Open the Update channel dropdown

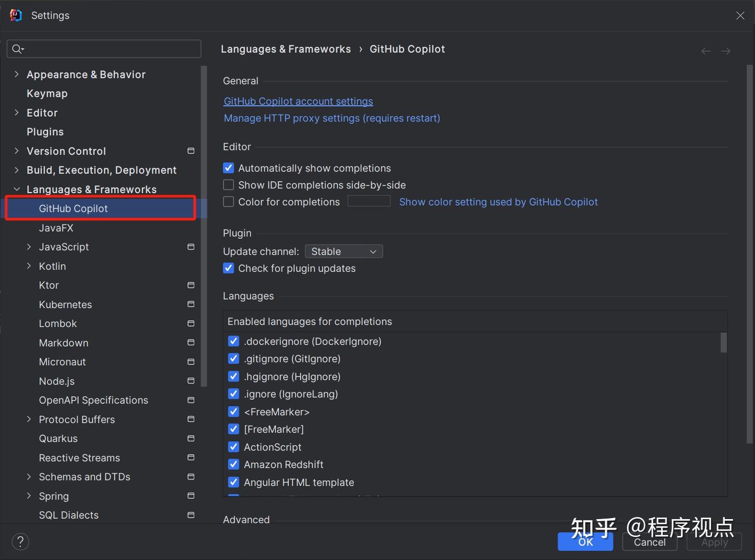pos(343,251)
